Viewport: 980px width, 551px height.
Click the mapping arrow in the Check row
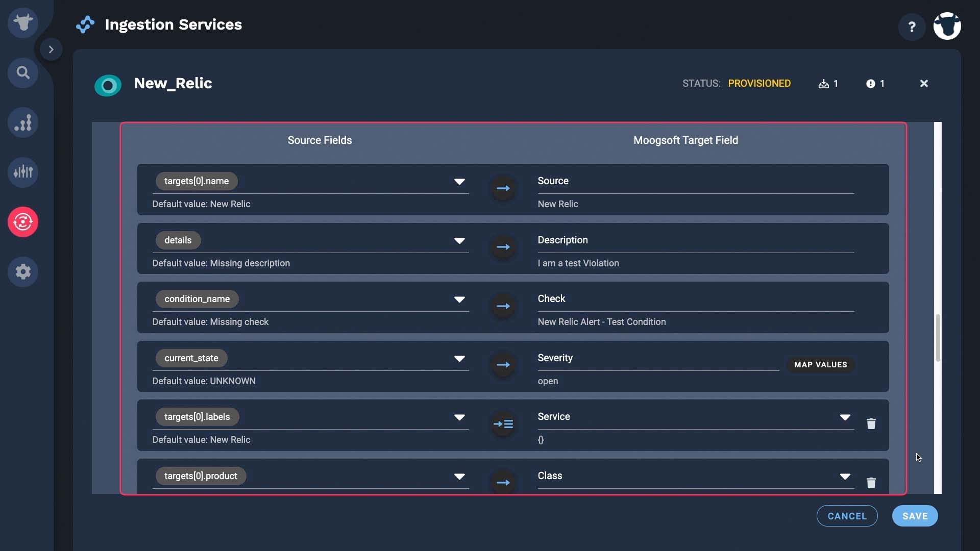(503, 306)
